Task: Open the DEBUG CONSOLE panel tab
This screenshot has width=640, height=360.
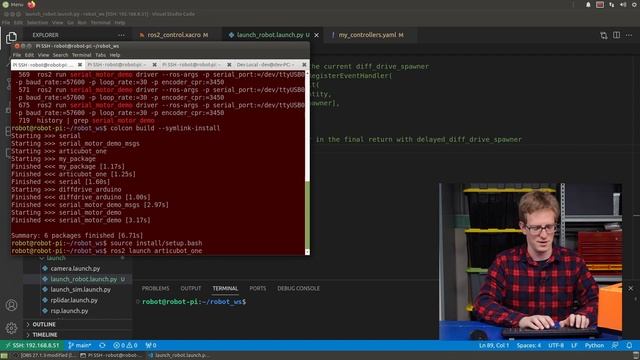Action: (x=298, y=288)
